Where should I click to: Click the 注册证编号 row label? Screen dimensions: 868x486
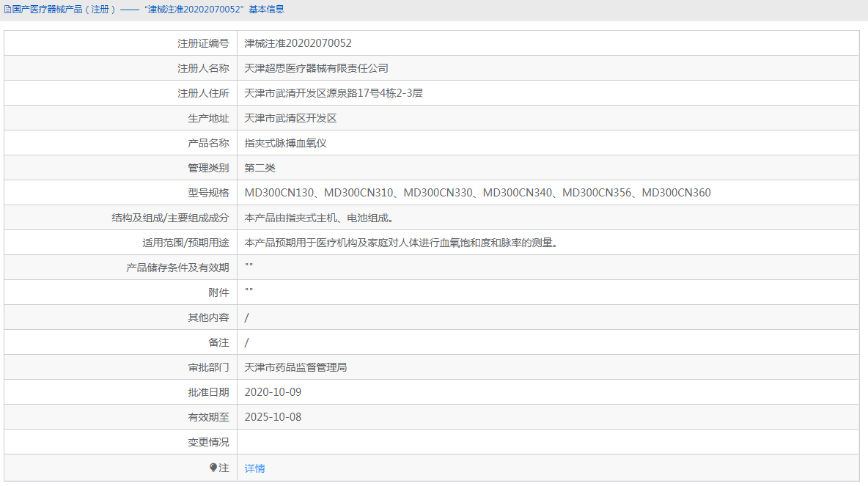[x=205, y=43]
